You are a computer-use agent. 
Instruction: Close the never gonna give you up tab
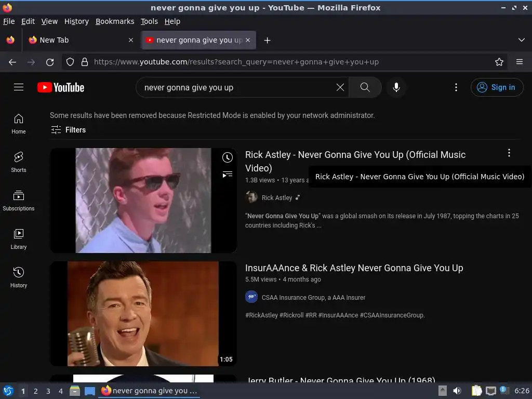point(248,40)
